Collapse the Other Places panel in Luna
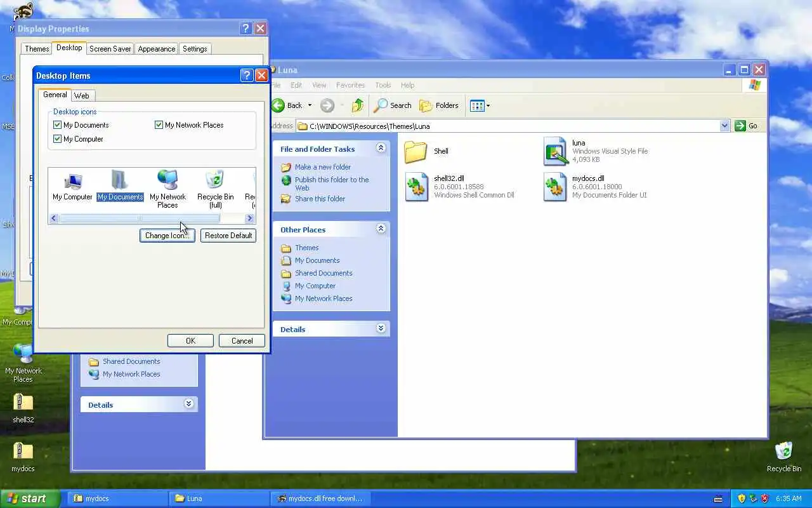 381,229
